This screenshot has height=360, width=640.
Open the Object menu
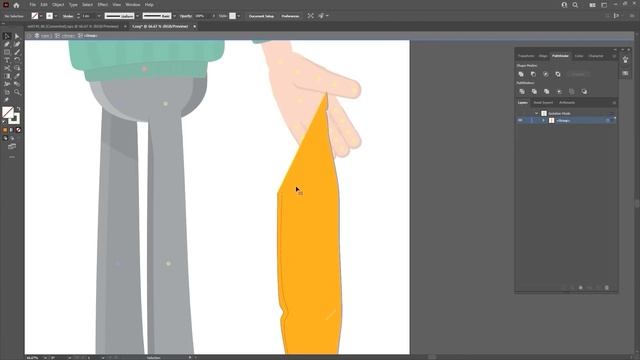tap(58, 5)
